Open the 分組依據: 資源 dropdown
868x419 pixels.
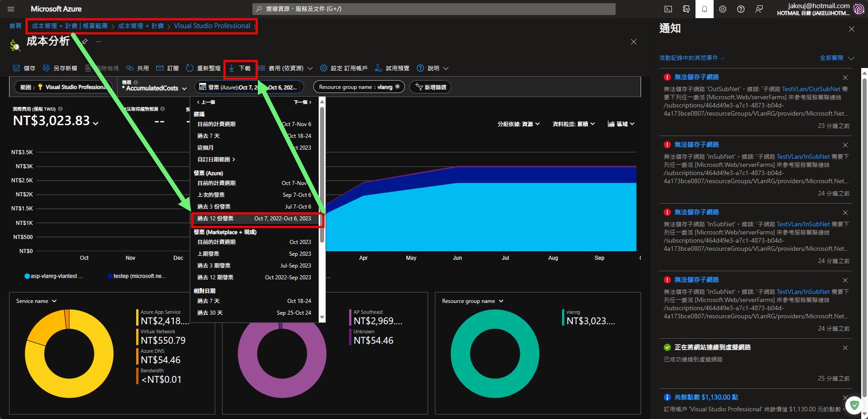(x=518, y=124)
